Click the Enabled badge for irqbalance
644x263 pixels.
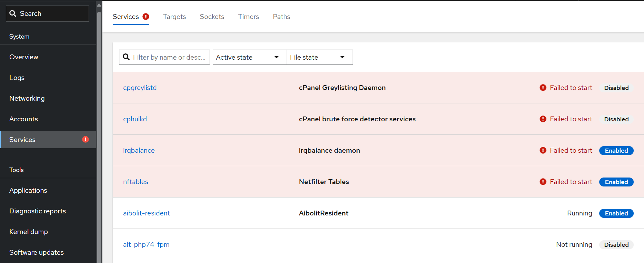click(616, 151)
